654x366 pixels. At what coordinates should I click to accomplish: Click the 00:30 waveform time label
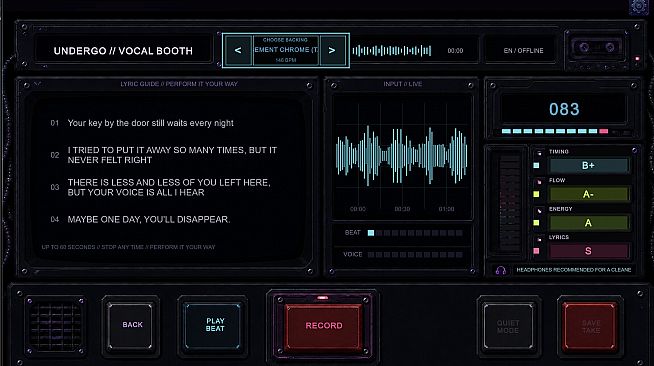click(x=402, y=209)
